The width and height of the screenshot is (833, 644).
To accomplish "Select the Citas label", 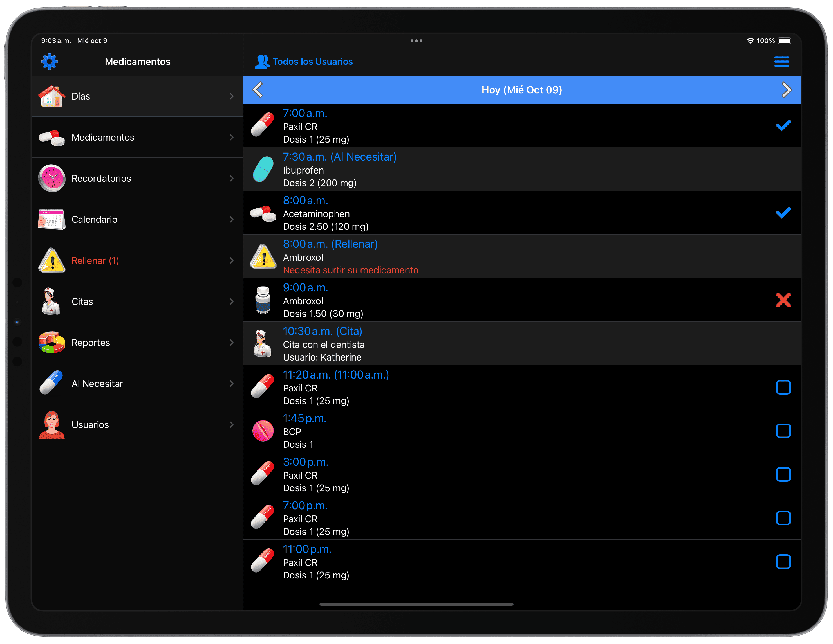I will click(x=82, y=302).
